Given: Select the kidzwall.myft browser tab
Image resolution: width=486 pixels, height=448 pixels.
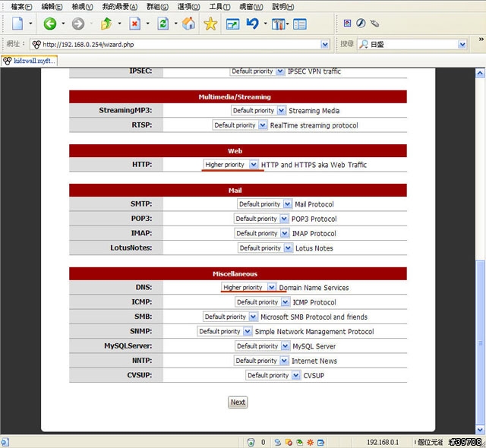Looking at the screenshot, I should (x=29, y=61).
